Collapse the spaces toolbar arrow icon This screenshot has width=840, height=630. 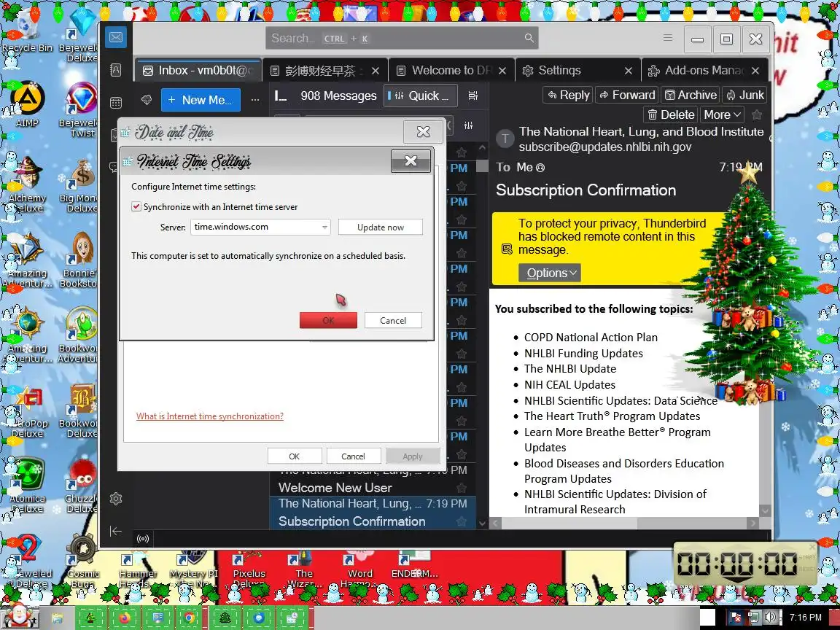coord(116,531)
